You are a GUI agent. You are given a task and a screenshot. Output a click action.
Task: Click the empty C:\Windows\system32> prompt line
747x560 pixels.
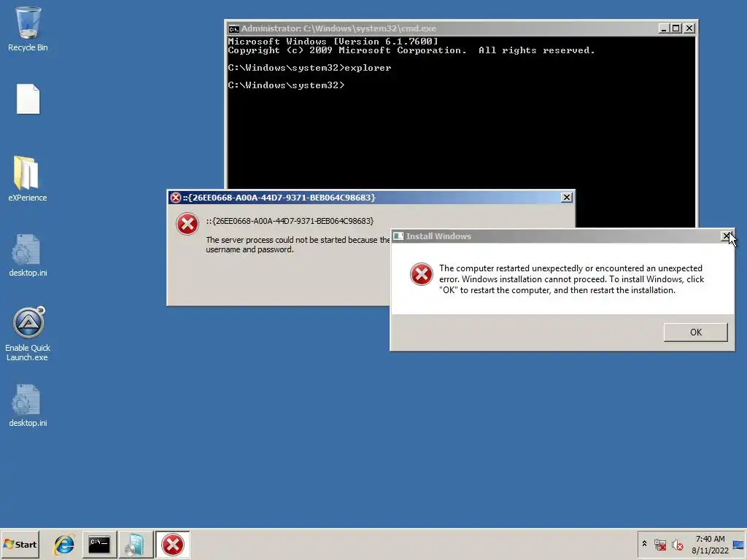tap(286, 85)
